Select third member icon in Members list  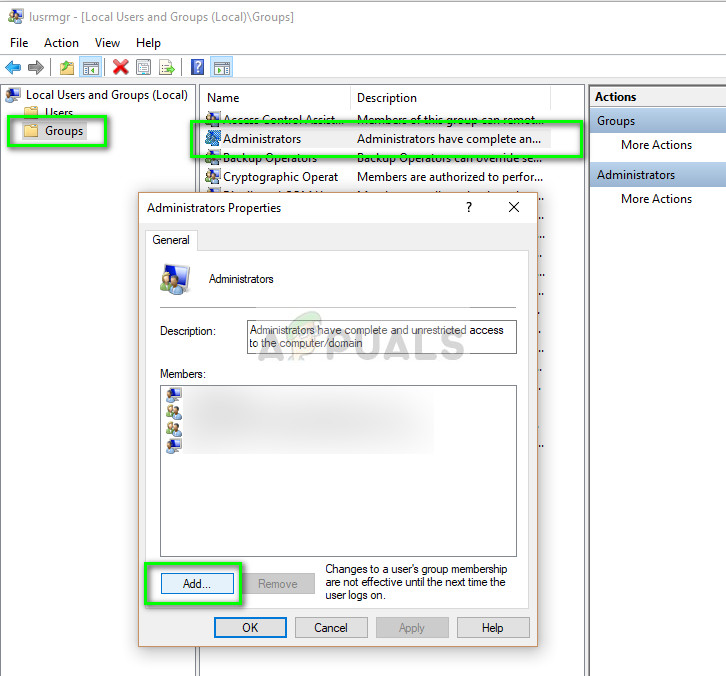174,428
